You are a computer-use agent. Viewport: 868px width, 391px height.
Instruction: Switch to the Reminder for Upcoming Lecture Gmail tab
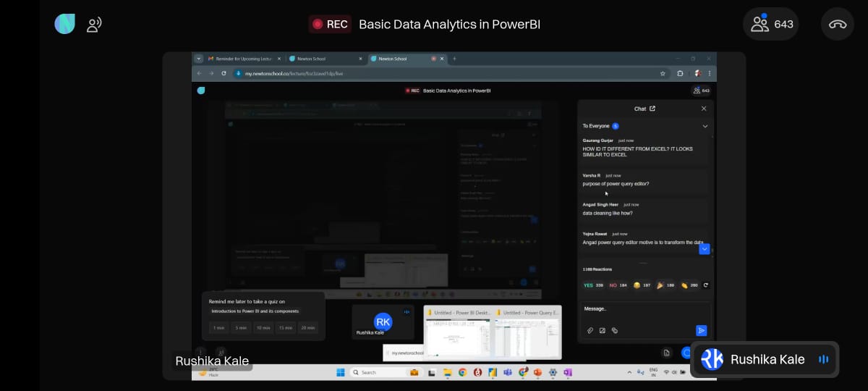pyautogui.click(x=244, y=58)
